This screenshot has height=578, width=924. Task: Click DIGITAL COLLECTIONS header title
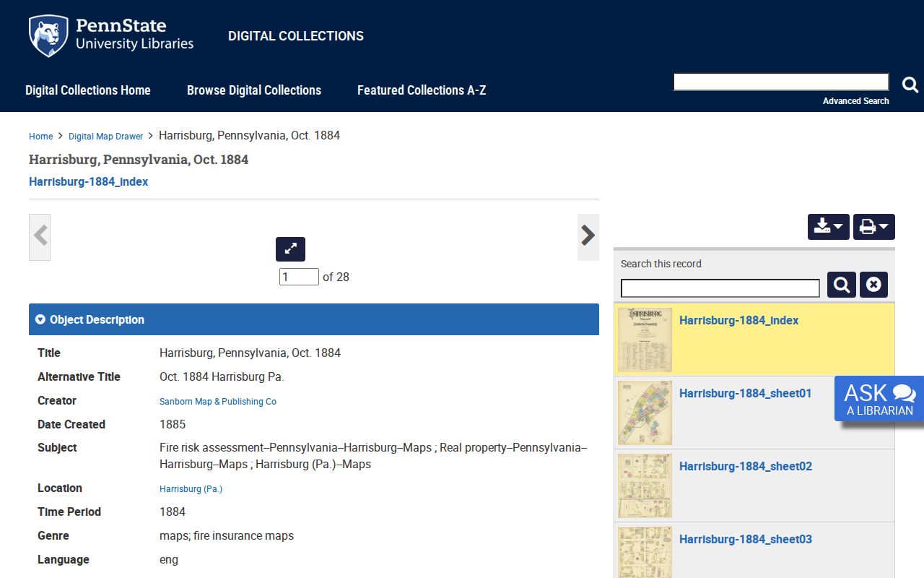pos(296,36)
